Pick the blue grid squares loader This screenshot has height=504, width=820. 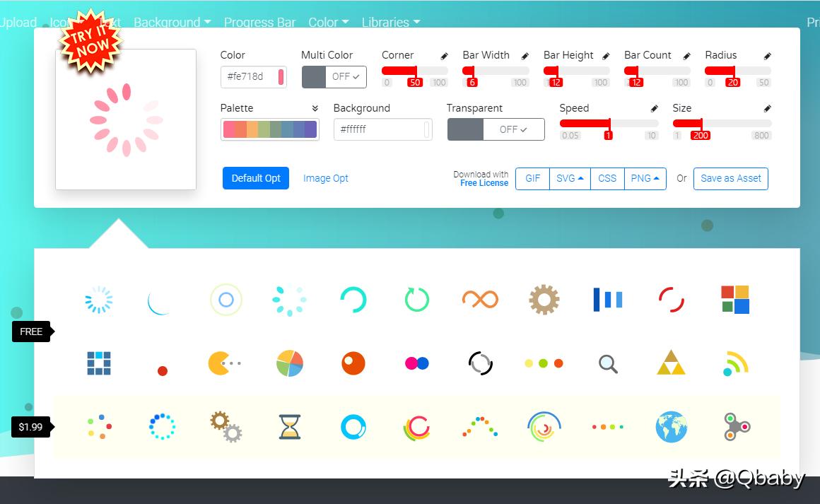tap(99, 363)
